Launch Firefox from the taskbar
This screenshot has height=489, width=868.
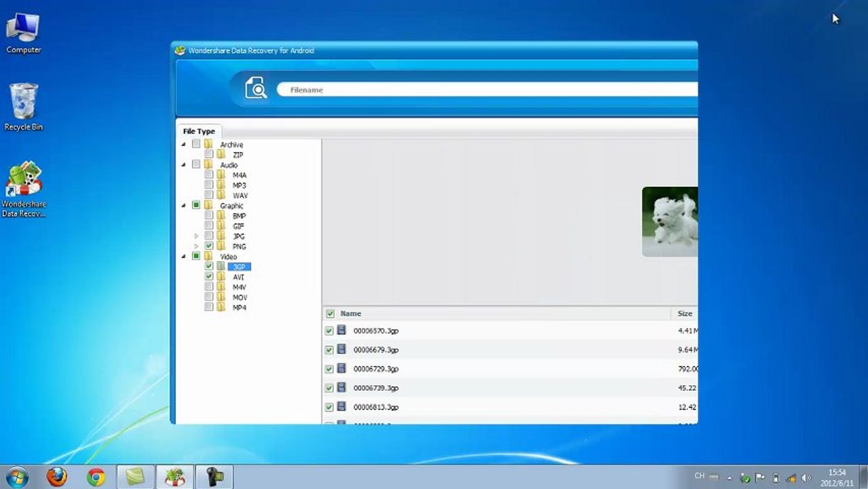pos(57,477)
